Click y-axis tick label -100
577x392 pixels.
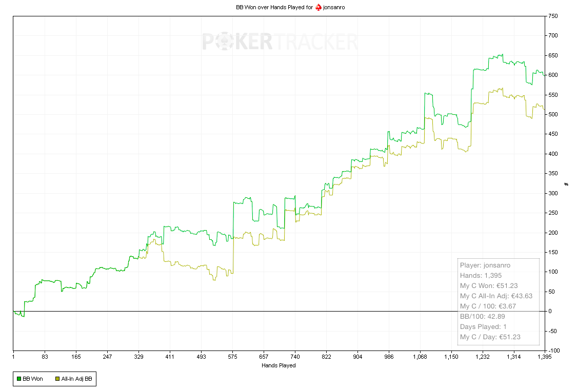(554, 351)
